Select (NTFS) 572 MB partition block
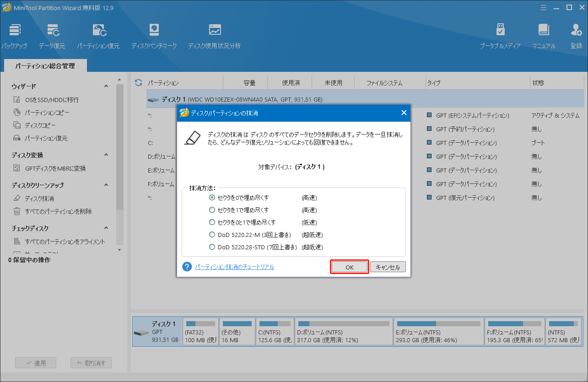 (564, 332)
